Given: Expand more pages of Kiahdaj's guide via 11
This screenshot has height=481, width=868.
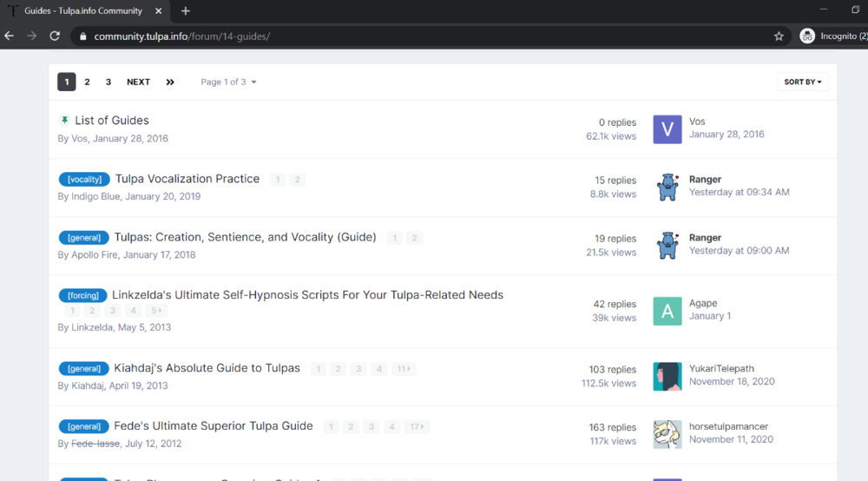Looking at the screenshot, I should pos(404,369).
